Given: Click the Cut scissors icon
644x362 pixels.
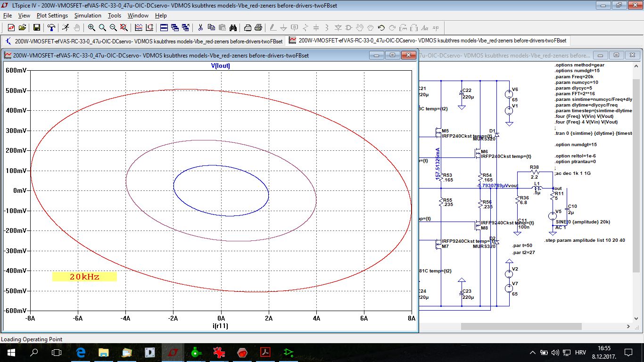Looking at the screenshot, I should 200,27.
